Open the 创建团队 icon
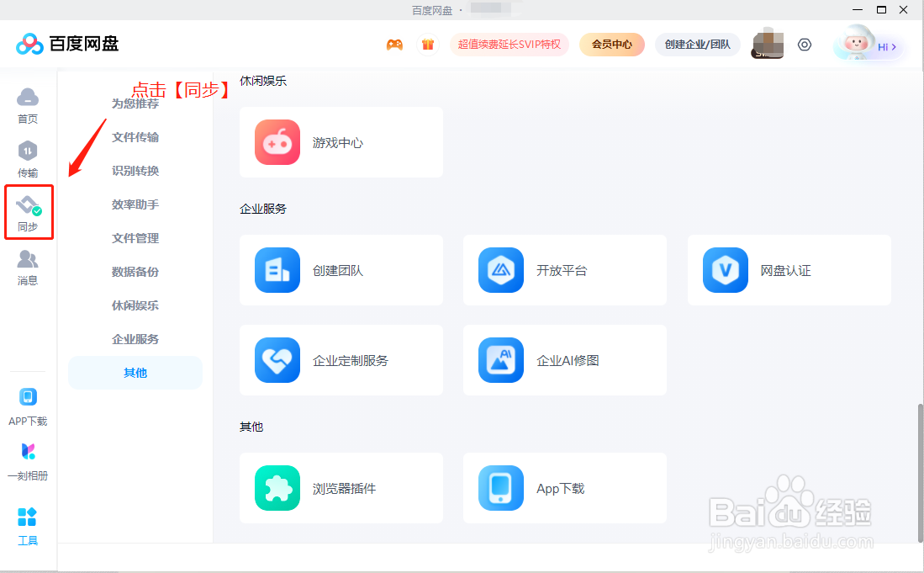The image size is (924, 573). (277, 270)
